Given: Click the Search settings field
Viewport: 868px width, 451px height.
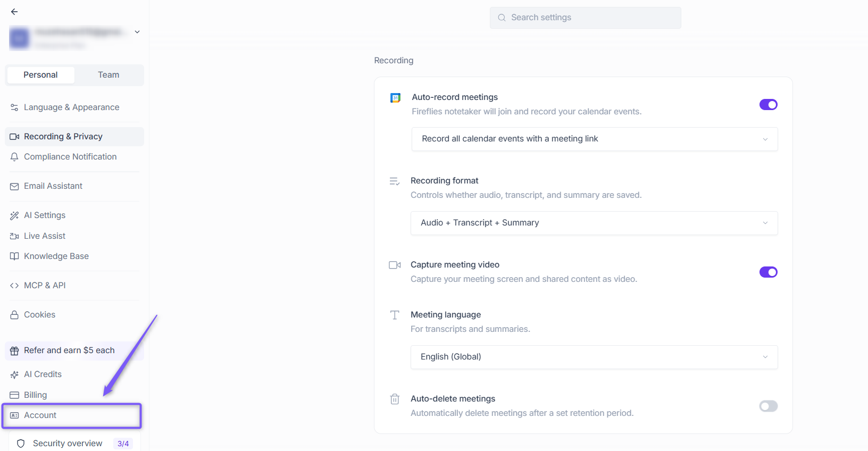Looking at the screenshot, I should pyautogui.click(x=586, y=18).
